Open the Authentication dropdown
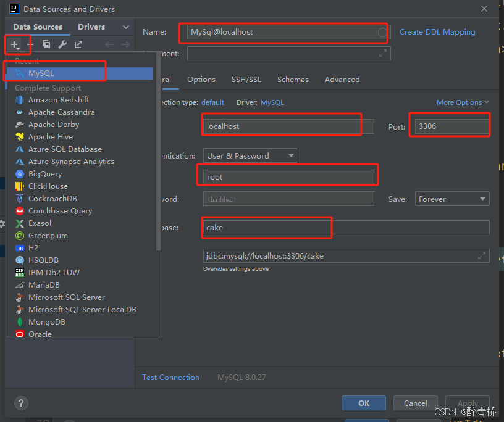The image size is (504, 422). (x=250, y=155)
